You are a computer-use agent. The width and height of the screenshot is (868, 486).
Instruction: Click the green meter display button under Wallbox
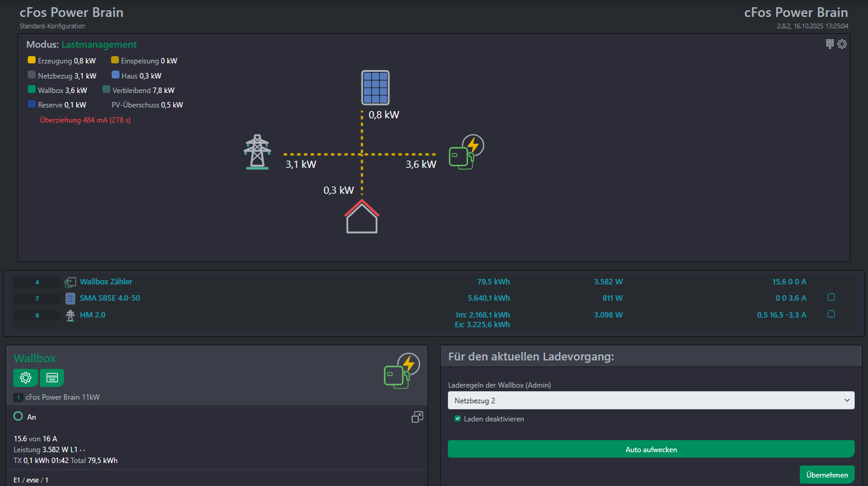click(x=52, y=378)
